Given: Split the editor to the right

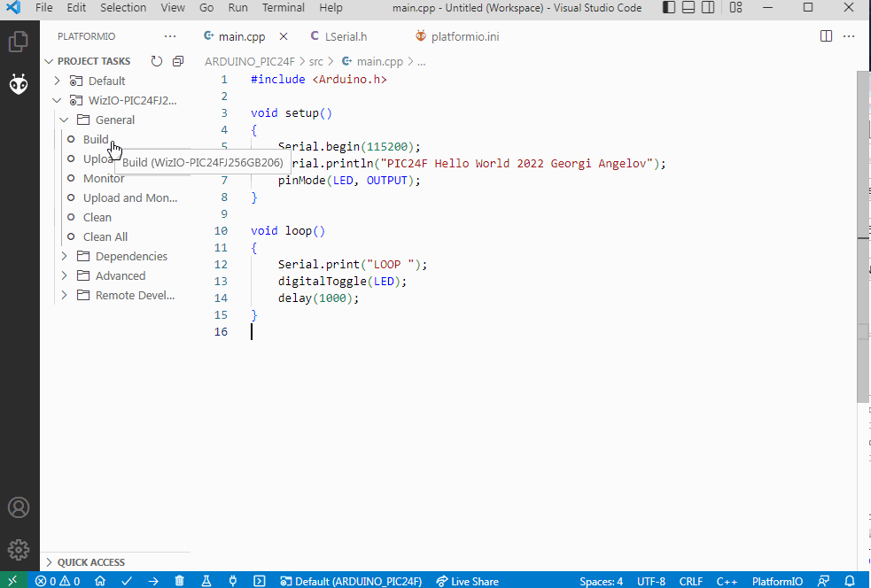Looking at the screenshot, I should click(826, 36).
